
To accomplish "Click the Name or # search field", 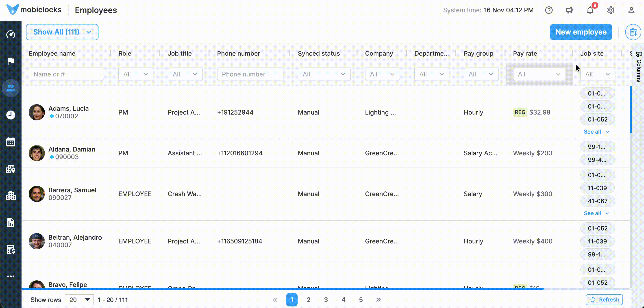I will pos(66,74).
